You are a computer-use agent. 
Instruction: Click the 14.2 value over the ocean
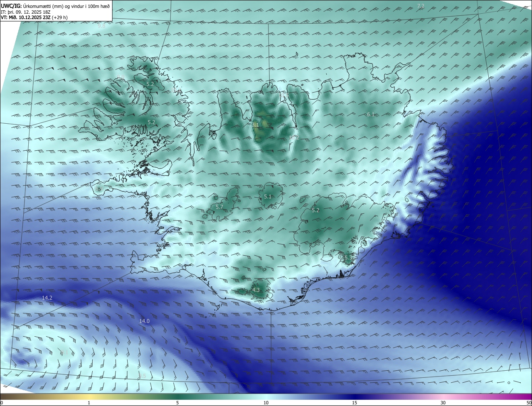coord(47,298)
